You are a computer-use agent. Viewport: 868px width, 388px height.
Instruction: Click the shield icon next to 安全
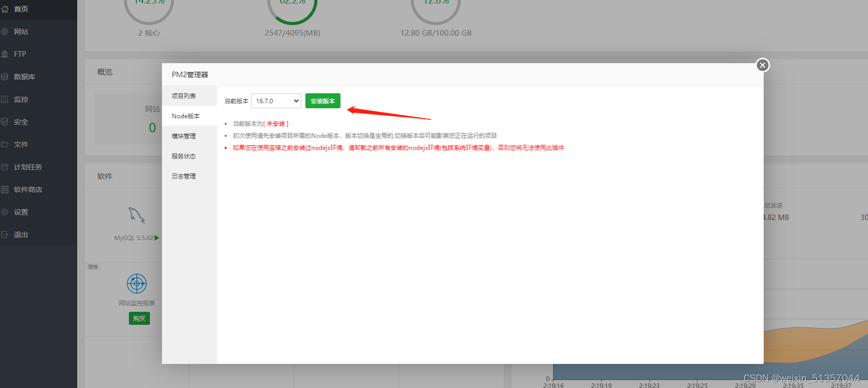point(5,122)
